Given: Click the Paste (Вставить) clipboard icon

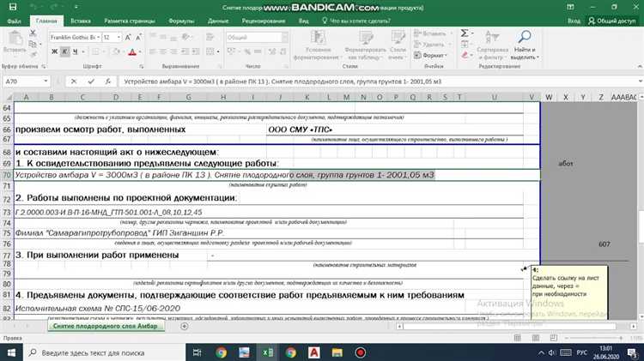Looking at the screenshot, I should 15,42.
